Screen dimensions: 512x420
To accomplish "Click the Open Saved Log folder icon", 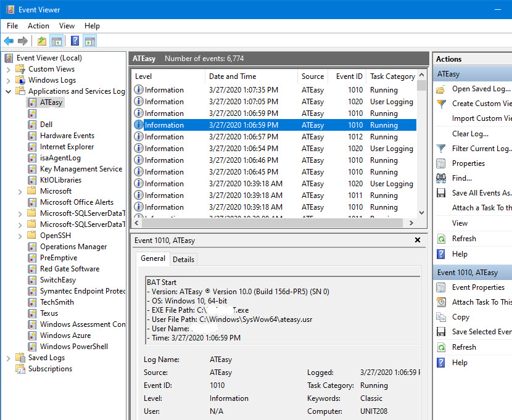I will (x=441, y=89).
